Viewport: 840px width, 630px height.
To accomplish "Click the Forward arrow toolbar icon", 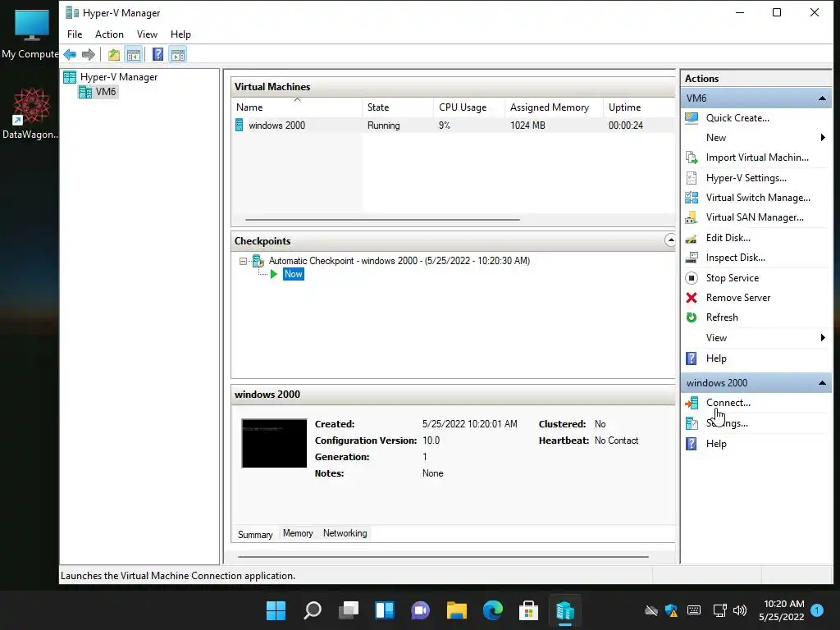I will pos(89,55).
